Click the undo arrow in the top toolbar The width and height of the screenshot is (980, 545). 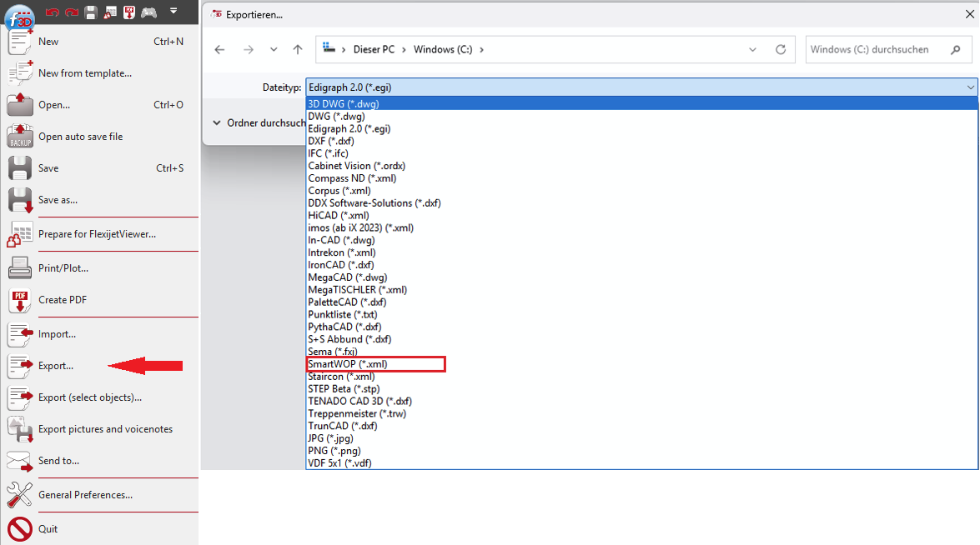tap(52, 12)
